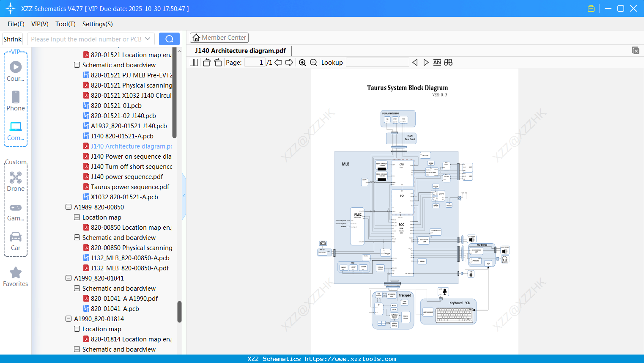Jump to next lookup result
The image size is (644, 363).
426,63
